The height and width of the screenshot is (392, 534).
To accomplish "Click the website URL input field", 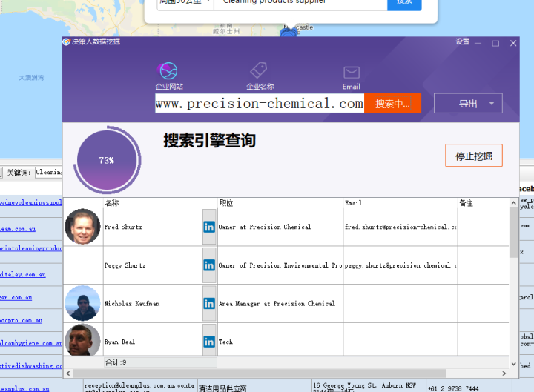I will pos(260,104).
